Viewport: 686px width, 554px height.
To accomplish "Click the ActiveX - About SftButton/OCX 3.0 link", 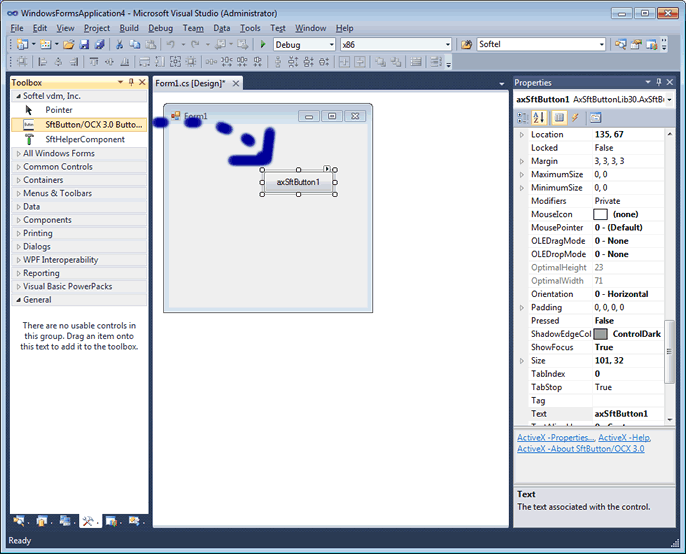I will click(580, 449).
